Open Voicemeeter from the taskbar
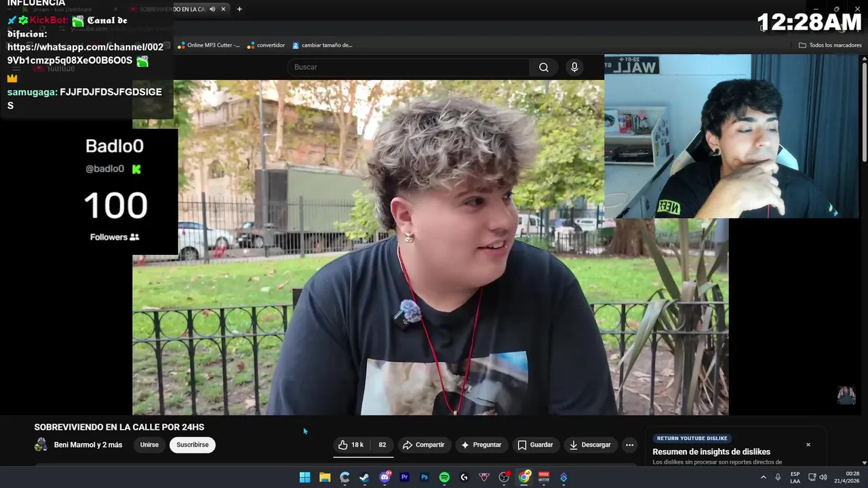Screen dimensions: 868x488 pos(544,477)
